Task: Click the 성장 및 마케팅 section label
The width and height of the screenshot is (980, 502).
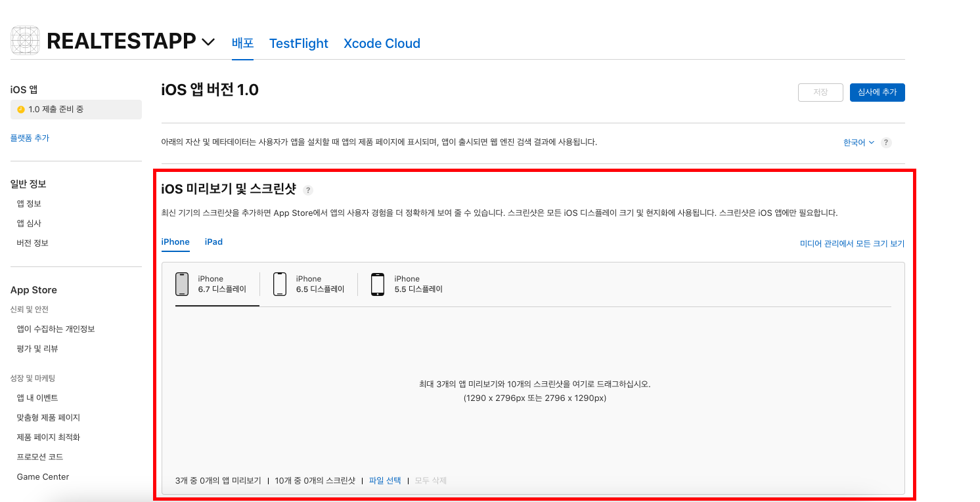Action: click(x=33, y=378)
